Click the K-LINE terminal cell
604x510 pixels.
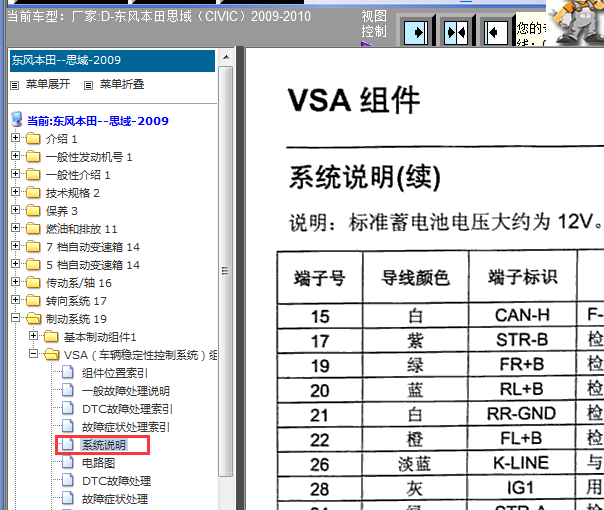click(x=522, y=463)
